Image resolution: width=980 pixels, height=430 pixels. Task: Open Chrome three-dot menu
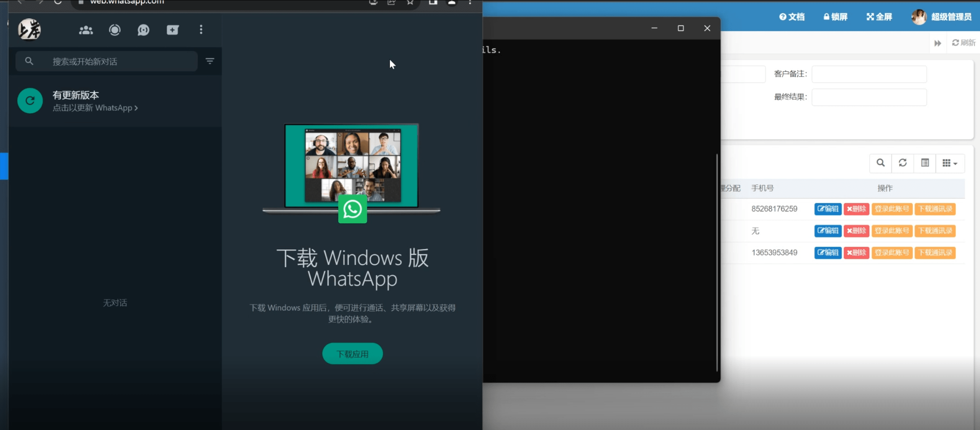470,2
